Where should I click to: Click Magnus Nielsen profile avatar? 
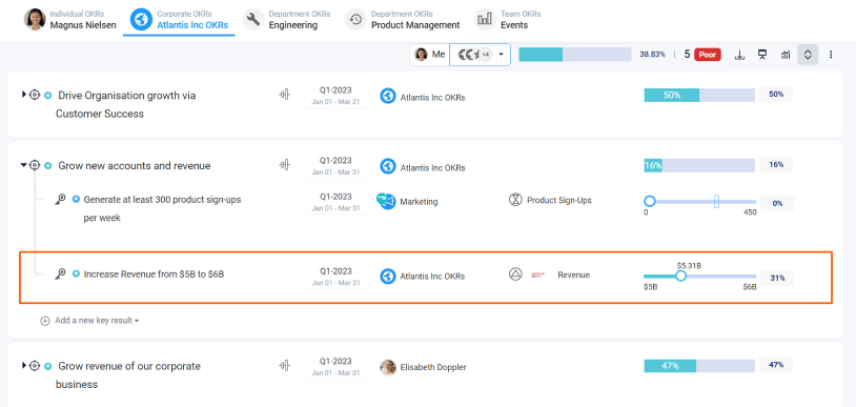point(34,20)
